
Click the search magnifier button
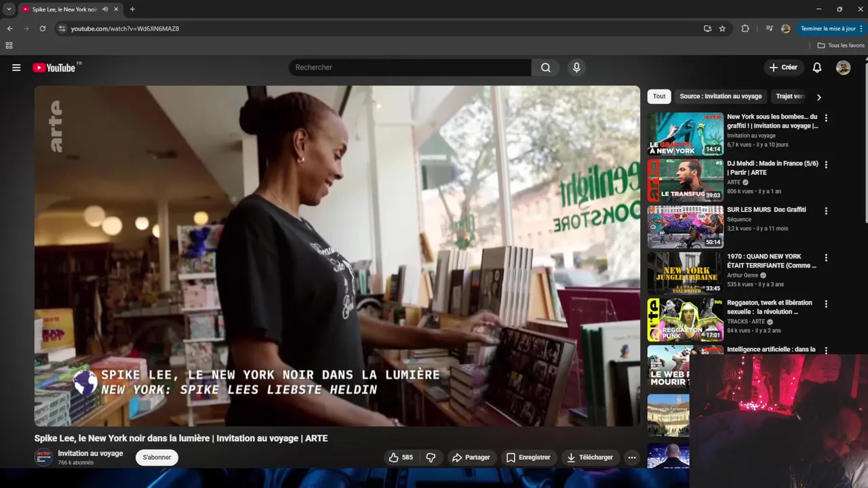(x=546, y=68)
